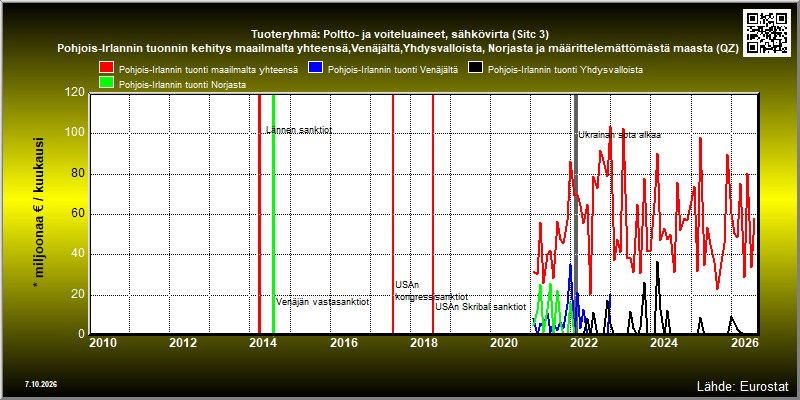Click the y-axis value 40
This screenshot has height=400, width=800.
(79, 254)
